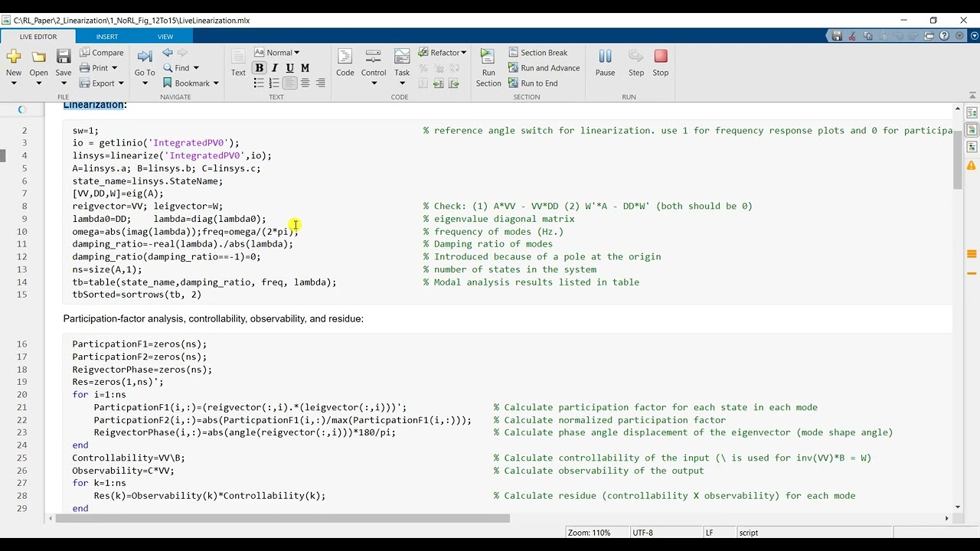Show output inline view icon
This screenshot has height=551, width=980.
click(972, 130)
